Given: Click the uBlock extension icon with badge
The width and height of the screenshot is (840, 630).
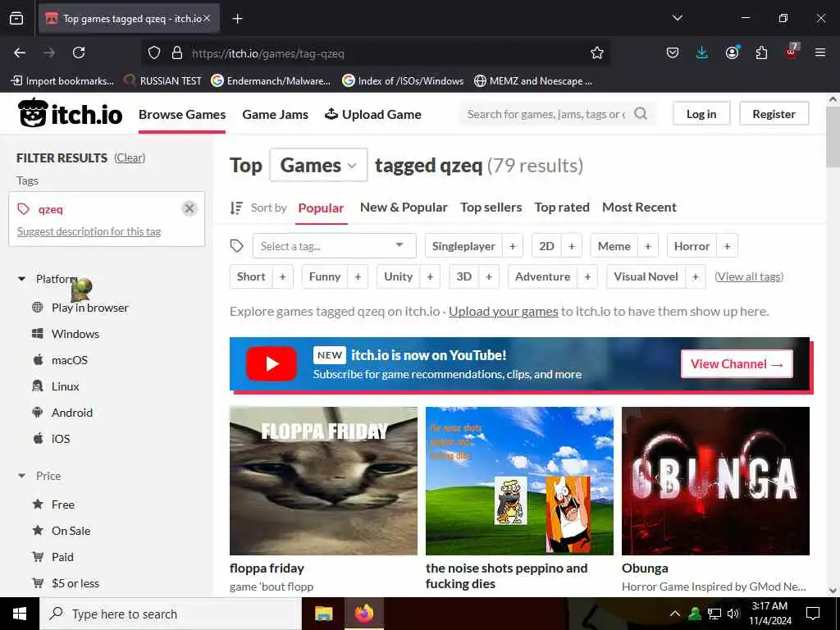Looking at the screenshot, I should [792, 52].
